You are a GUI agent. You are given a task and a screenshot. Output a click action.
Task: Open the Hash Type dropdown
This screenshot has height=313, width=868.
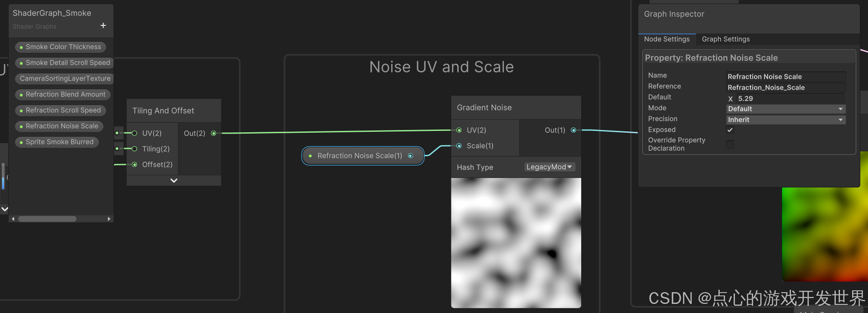click(550, 167)
